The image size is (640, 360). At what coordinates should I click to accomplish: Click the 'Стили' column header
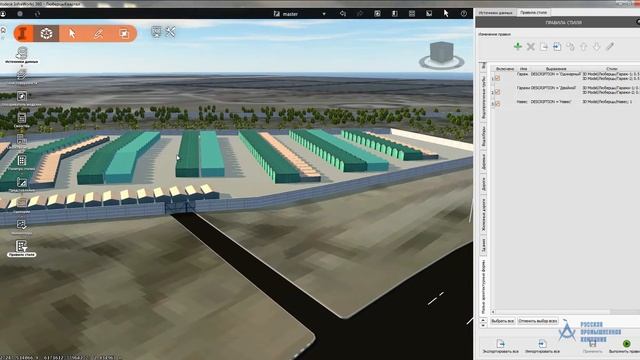(611, 69)
